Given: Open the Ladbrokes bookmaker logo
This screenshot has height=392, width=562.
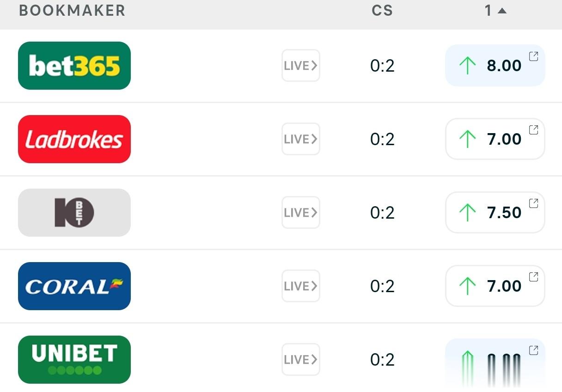Looking at the screenshot, I should click(74, 139).
